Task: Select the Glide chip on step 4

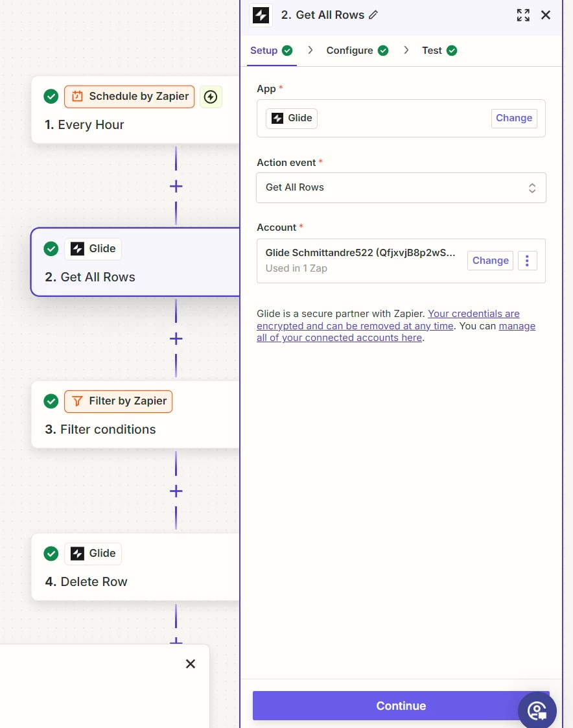Action: click(93, 554)
